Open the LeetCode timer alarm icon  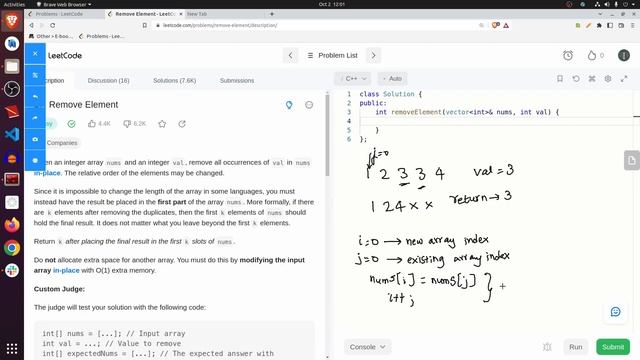point(568,55)
